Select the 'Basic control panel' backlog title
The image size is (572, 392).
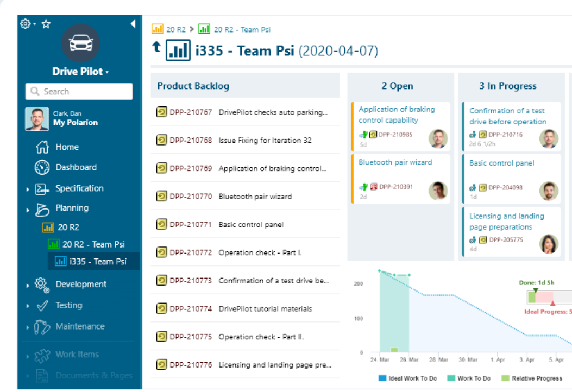point(251,225)
